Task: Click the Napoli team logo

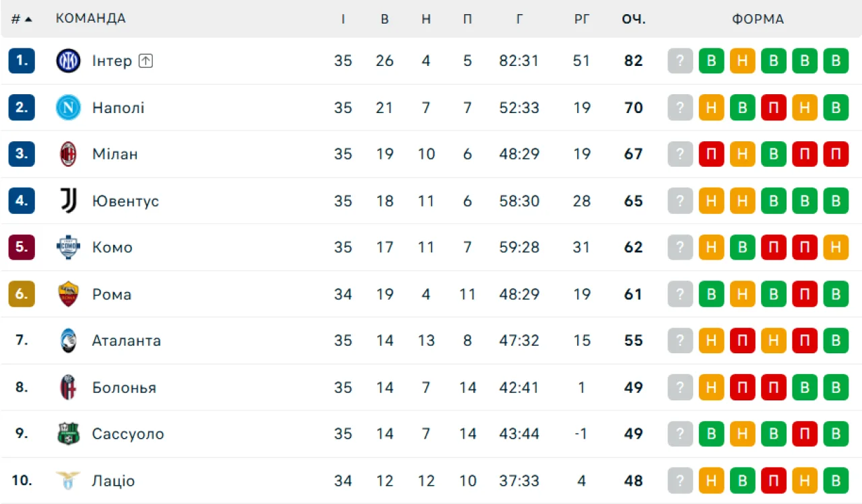Action: (x=68, y=108)
